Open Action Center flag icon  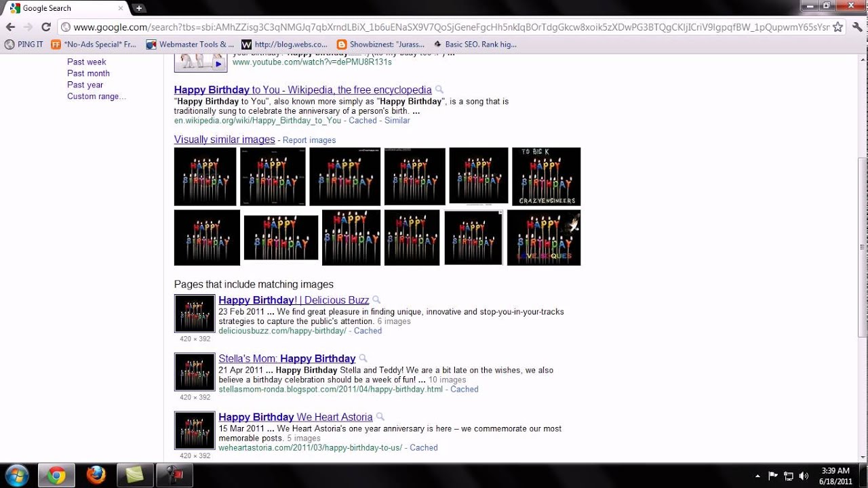pos(773,476)
